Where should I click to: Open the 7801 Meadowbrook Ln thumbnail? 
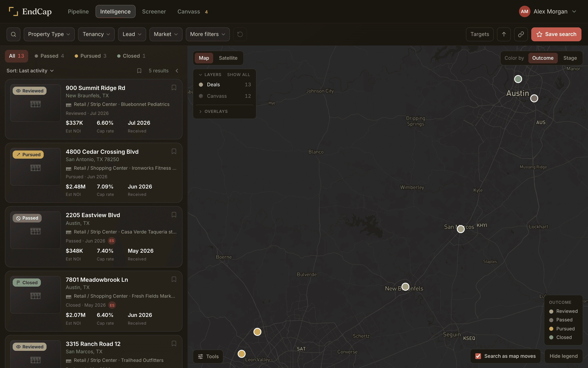pyautogui.click(x=36, y=295)
